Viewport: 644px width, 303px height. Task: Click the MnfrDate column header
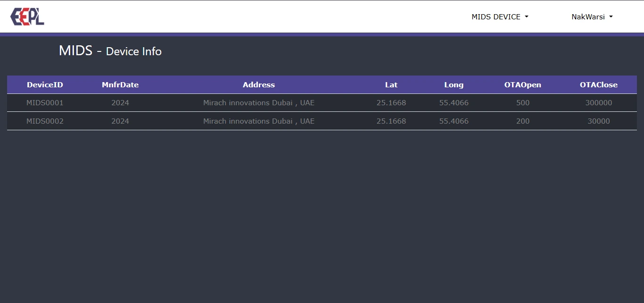point(120,85)
